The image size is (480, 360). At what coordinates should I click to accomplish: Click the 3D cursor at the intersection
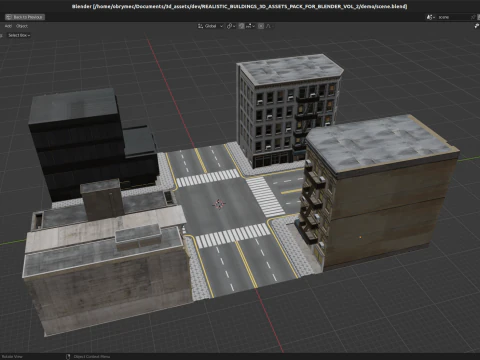coord(219,204)
